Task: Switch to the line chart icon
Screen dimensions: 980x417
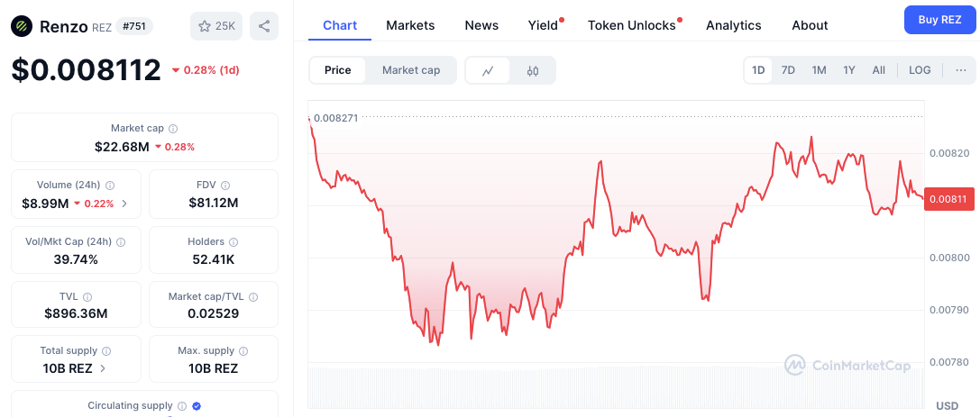Action: (x=488, y=70)
